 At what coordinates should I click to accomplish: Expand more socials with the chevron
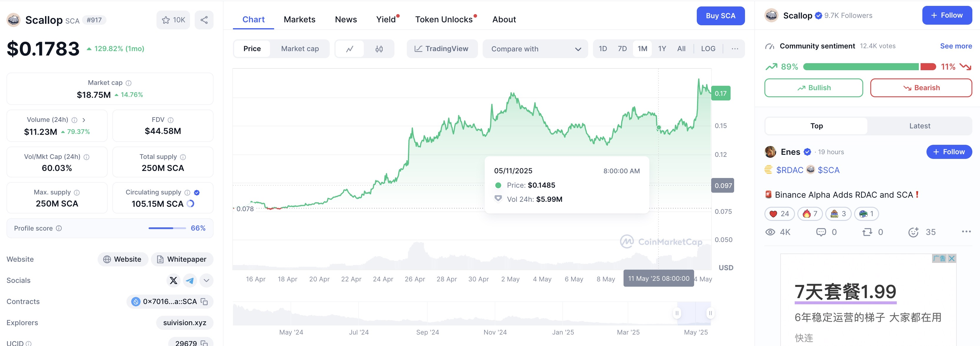click(x=206, y=281)
